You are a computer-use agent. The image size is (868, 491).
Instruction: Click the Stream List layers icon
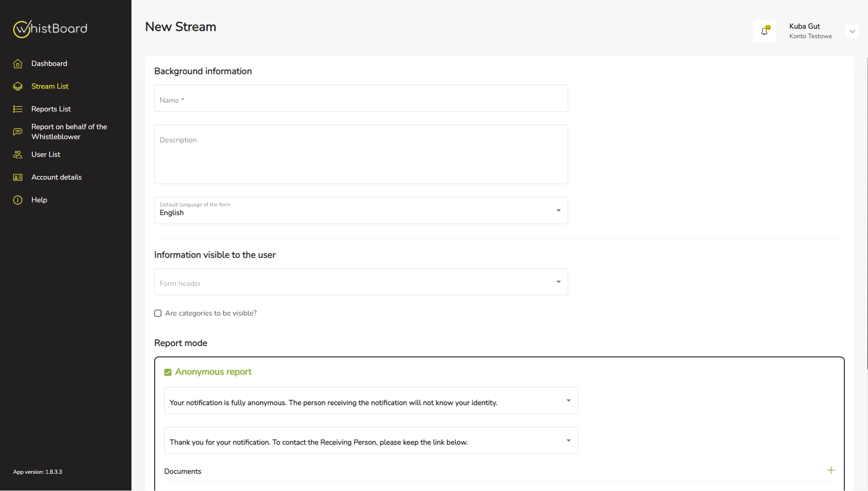tap(18, 86)
